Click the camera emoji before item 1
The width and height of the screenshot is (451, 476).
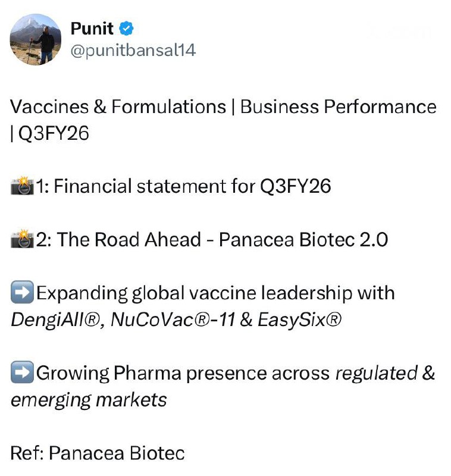[23, 187]
